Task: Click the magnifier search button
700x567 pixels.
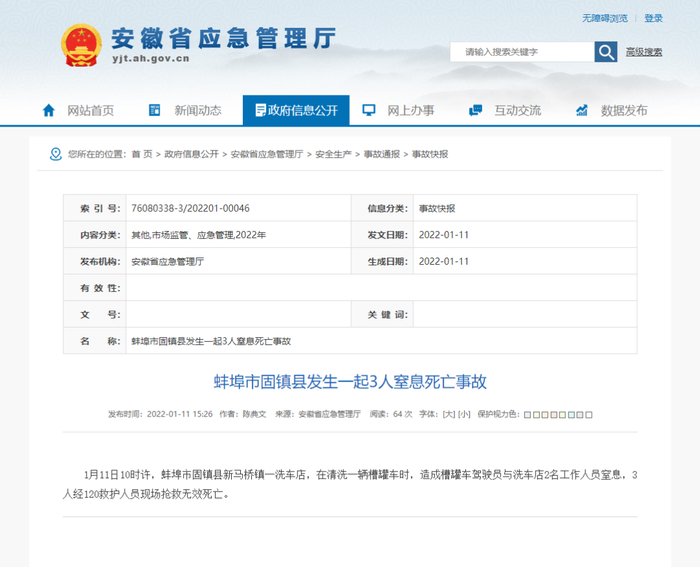Action: click(x=605, y=52)
